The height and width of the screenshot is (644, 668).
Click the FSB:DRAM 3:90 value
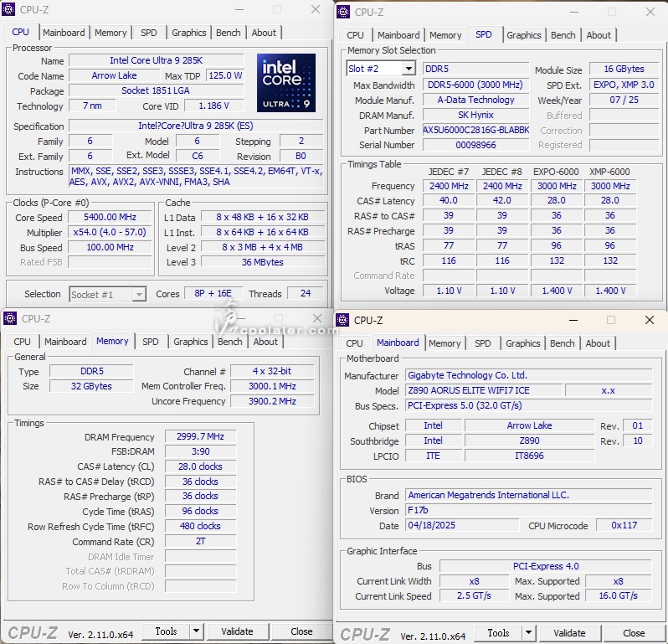200,451
